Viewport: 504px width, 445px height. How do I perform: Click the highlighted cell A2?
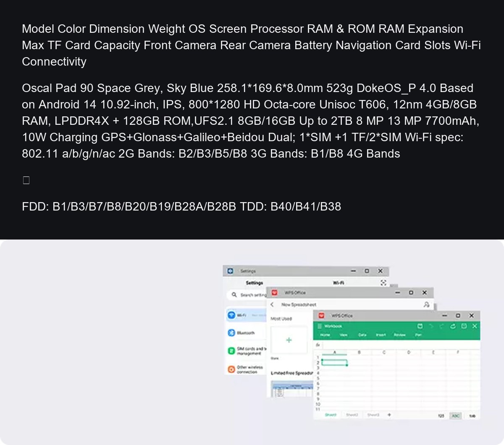(x=335, y=363)
